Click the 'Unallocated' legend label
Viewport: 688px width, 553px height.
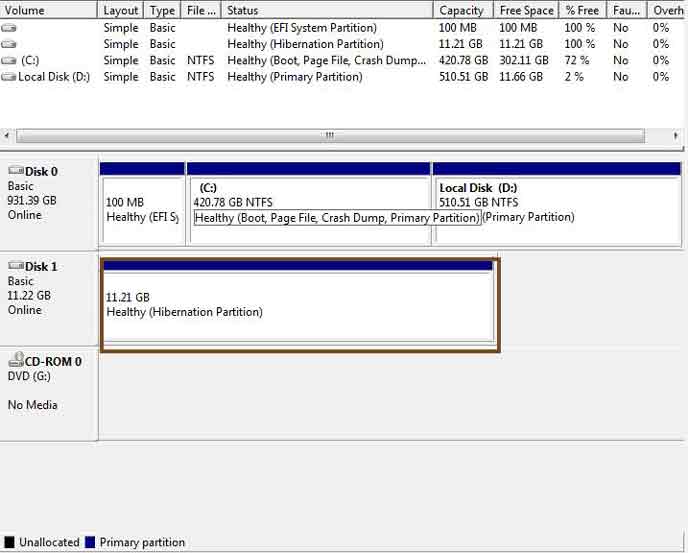[49, 542]
